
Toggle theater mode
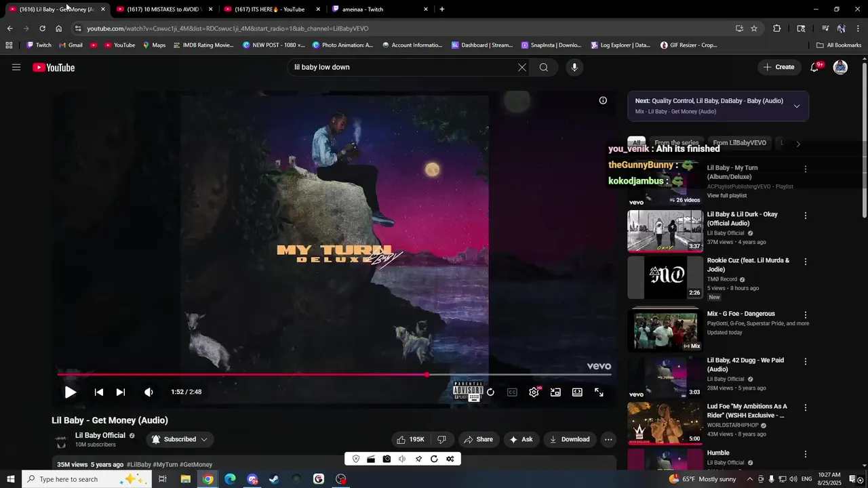pyautogui.click(x=577, y=392)
